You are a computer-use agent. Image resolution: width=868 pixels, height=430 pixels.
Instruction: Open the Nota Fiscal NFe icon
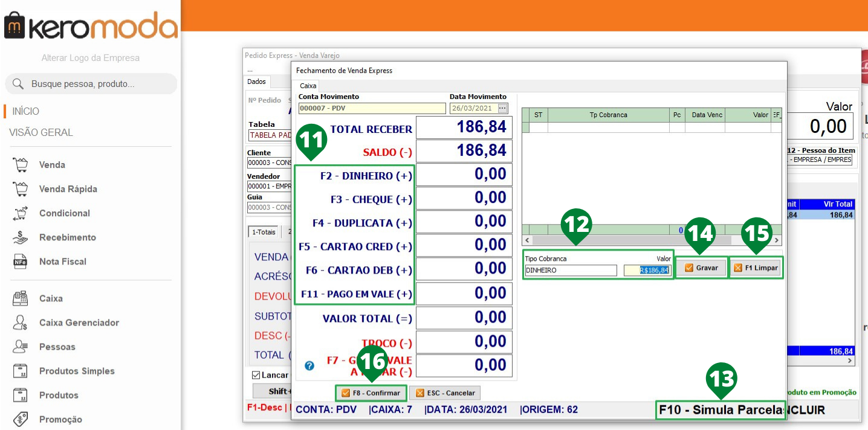21,262
